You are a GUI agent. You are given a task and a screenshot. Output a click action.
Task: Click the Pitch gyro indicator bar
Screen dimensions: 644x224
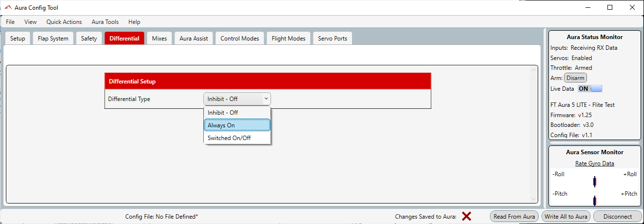click(x=594, y=200)
